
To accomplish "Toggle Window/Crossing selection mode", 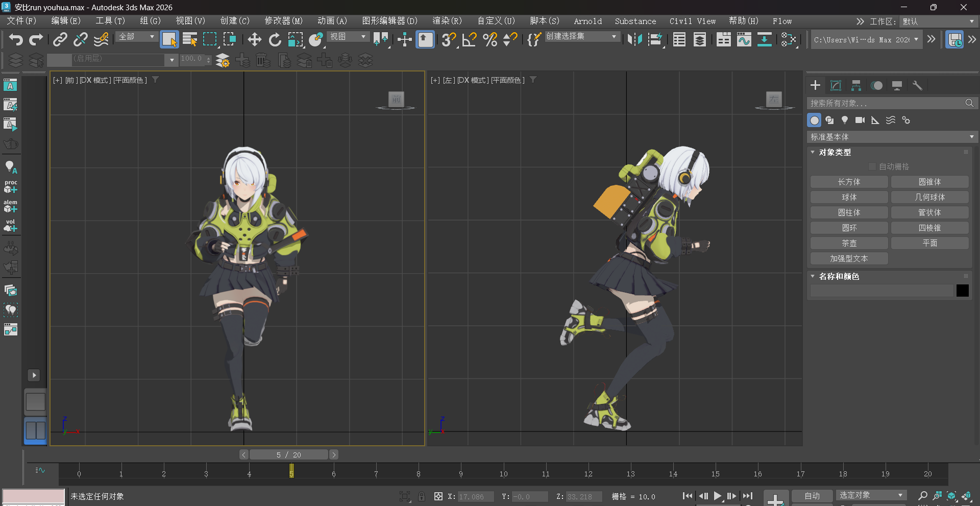I will 230,39.
